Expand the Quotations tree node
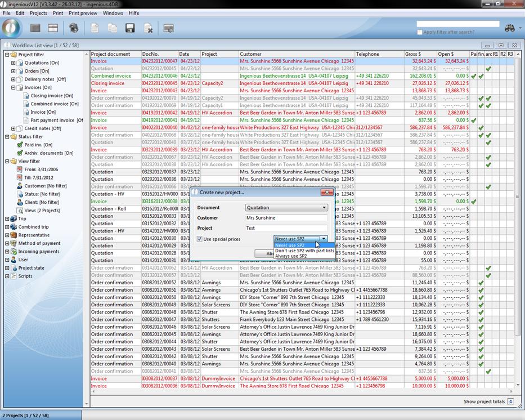 click(x=14, y=63)
